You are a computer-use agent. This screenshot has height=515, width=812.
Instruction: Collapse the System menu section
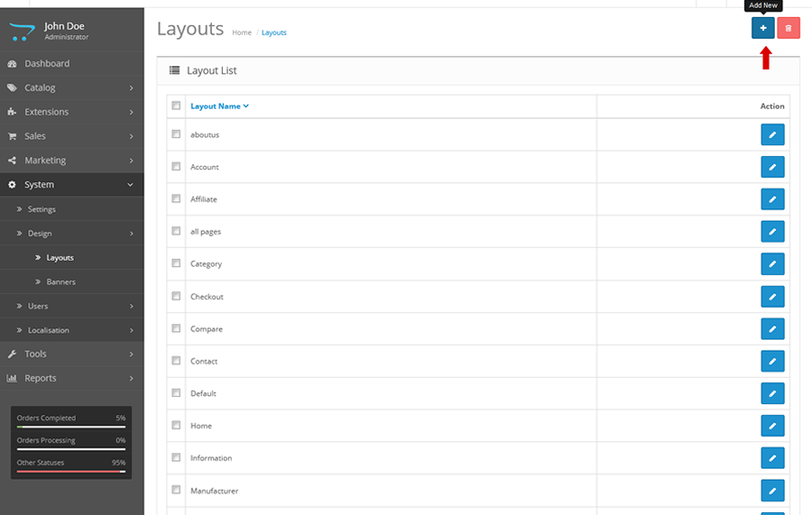(x=72, y=185)
